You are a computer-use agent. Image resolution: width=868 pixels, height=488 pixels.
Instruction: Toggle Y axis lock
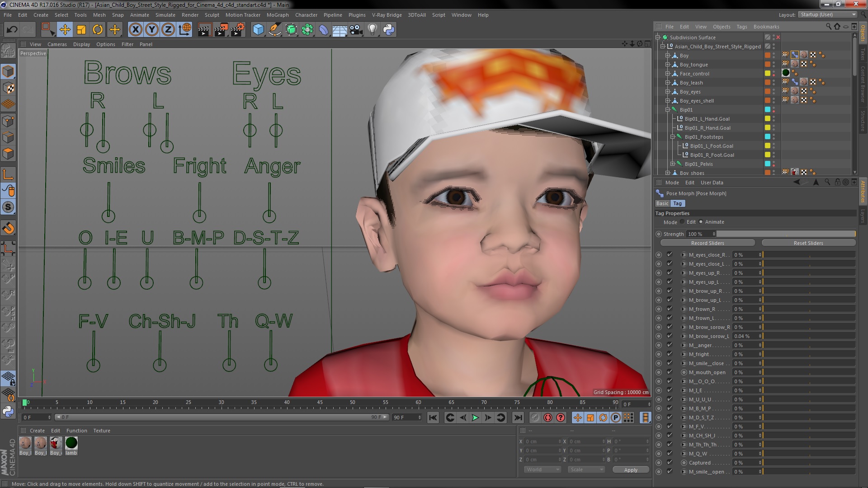point(152,30)
